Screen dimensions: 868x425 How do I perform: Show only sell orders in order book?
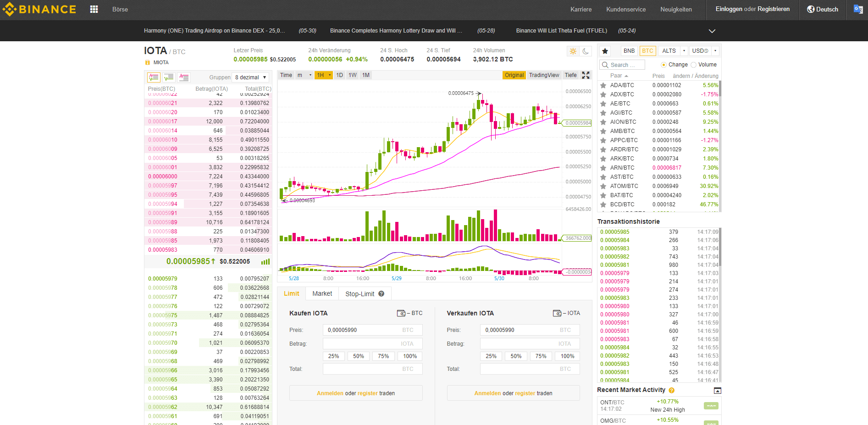point(184,77)
